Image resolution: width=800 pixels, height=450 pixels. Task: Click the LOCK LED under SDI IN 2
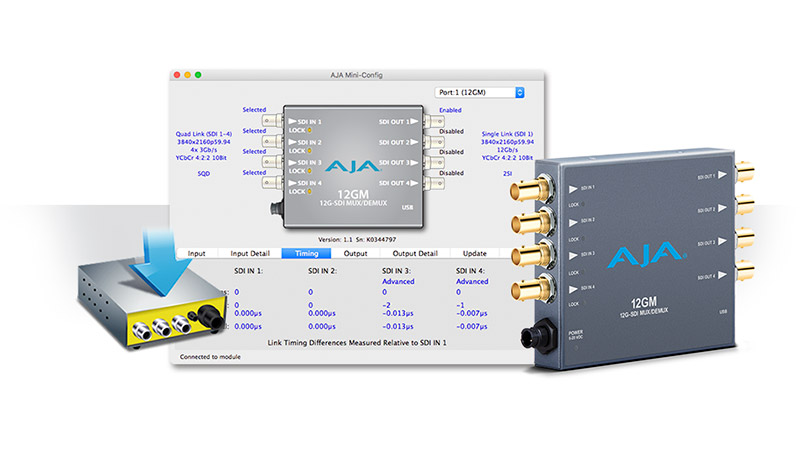tap(309, 151)
